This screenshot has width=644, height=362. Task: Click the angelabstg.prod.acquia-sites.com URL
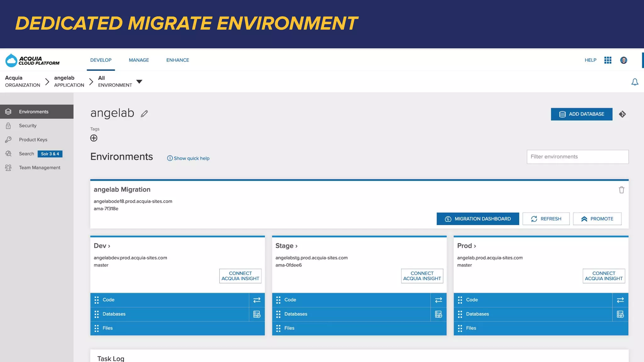click(312, 258)
